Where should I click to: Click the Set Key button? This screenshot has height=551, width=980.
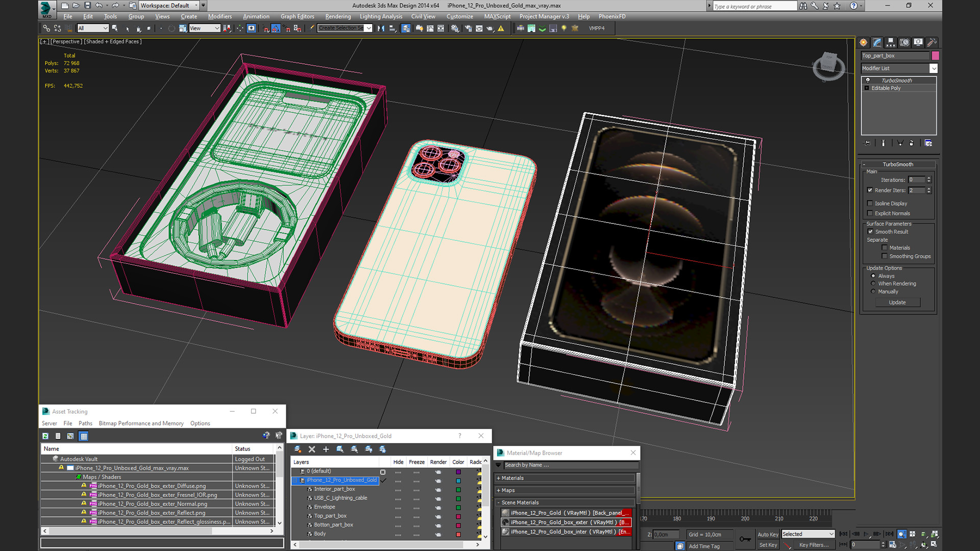tap(768, 545)
